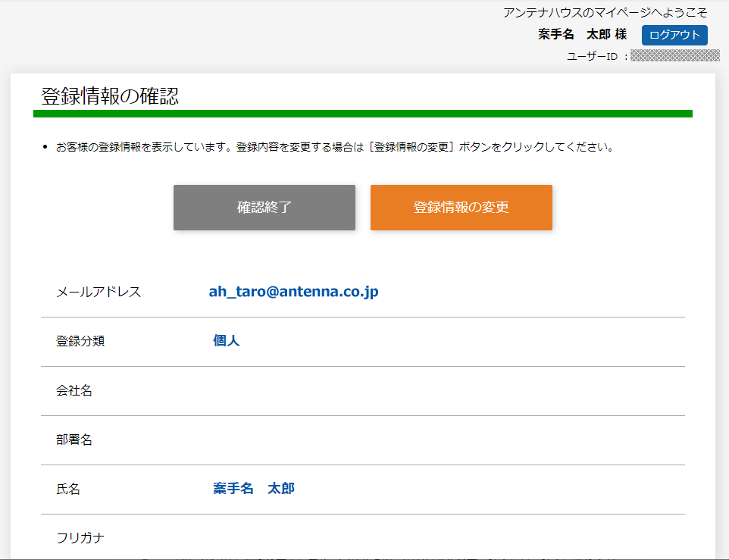Select the empty 会社名 field row
The width and height of the screenshot is (729, 560).
(x=75, y=389)
